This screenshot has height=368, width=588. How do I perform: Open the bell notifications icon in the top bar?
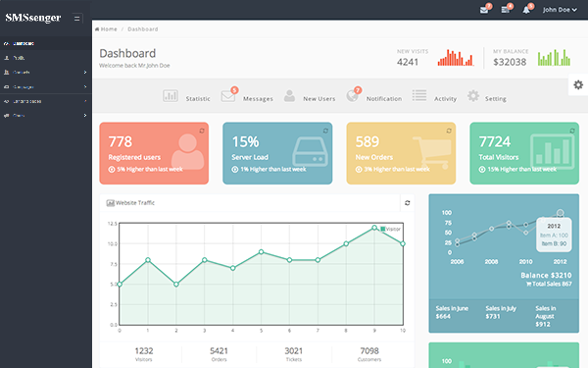(x=526, y=10)
